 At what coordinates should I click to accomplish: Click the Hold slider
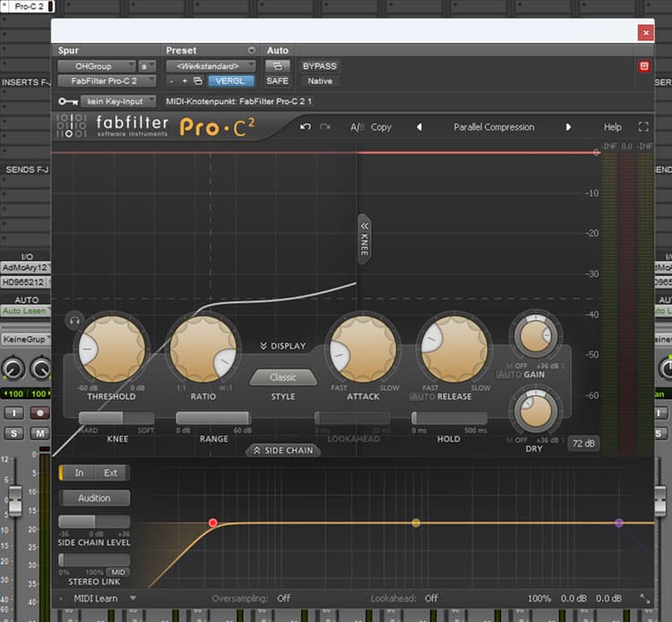point(449,418)
